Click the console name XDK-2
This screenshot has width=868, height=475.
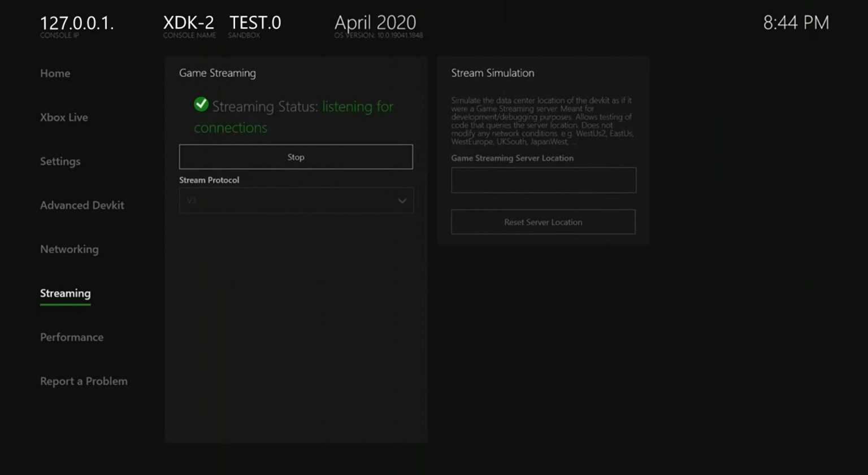pos(189,23)
